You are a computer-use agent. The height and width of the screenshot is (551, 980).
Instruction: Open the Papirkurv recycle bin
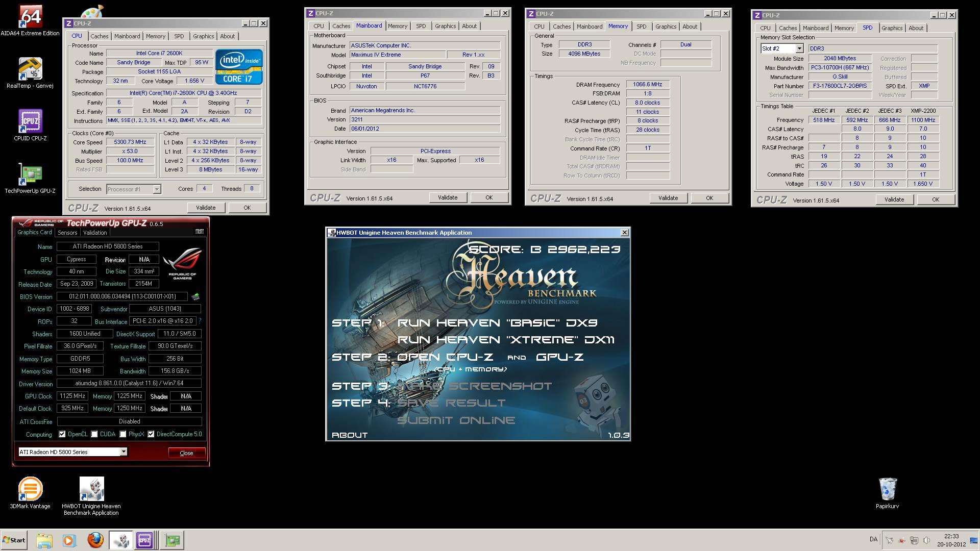pos(887,493)
